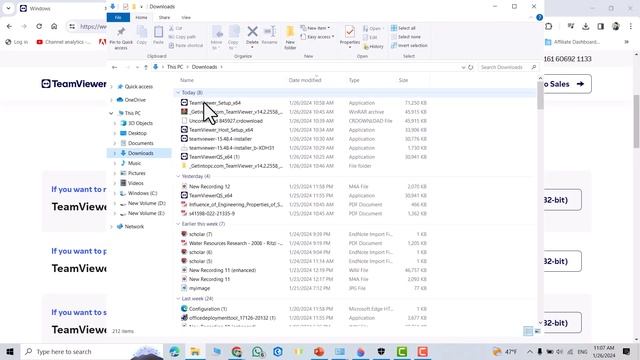Select Network in the navigation pane
640x360 pixels.
pyautogui.click(x=134, y=227)
